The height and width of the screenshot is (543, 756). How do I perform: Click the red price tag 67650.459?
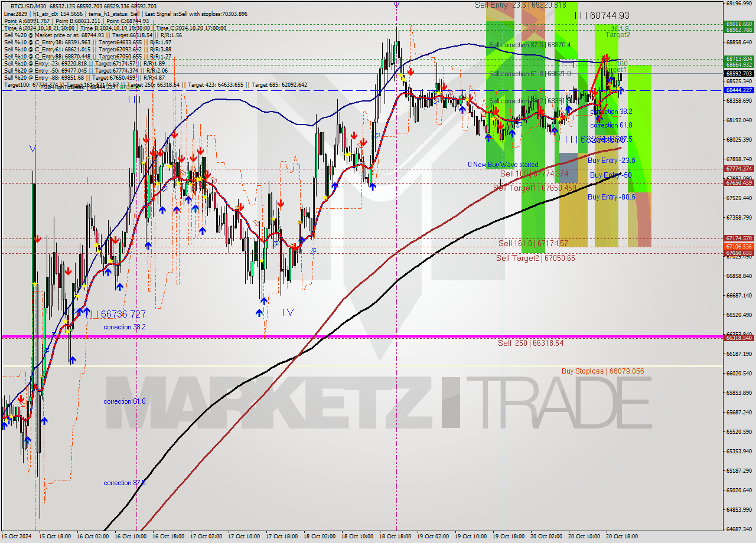[x=738, y=183]
